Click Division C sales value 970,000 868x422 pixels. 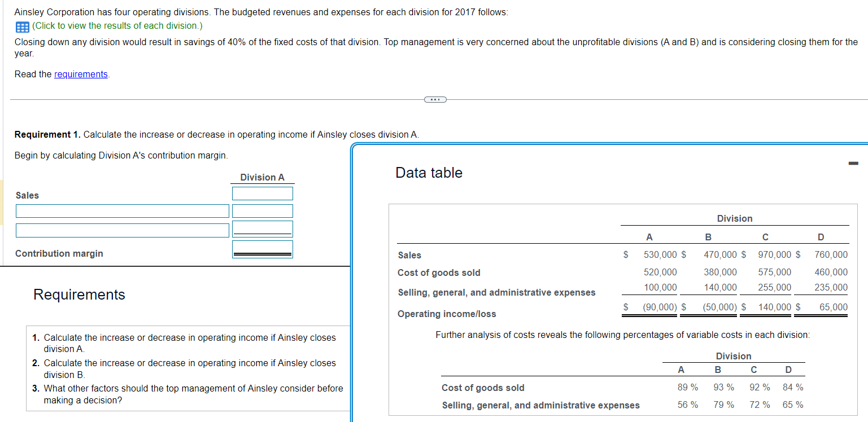(775, 255)
